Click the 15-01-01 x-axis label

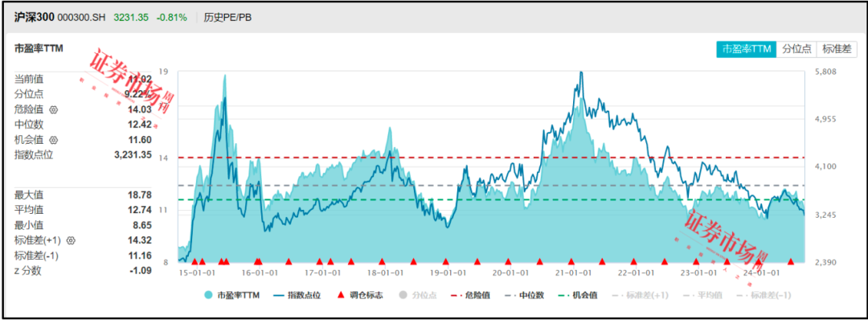tap(198, 273)
